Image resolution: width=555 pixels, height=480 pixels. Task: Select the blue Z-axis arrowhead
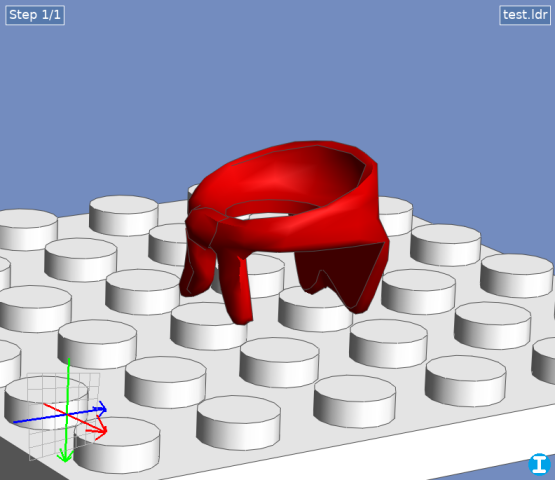click(102, 409)
